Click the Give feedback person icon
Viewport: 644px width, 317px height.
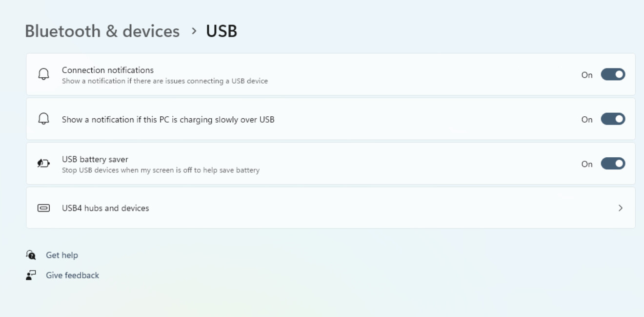(x=31, y=275)
